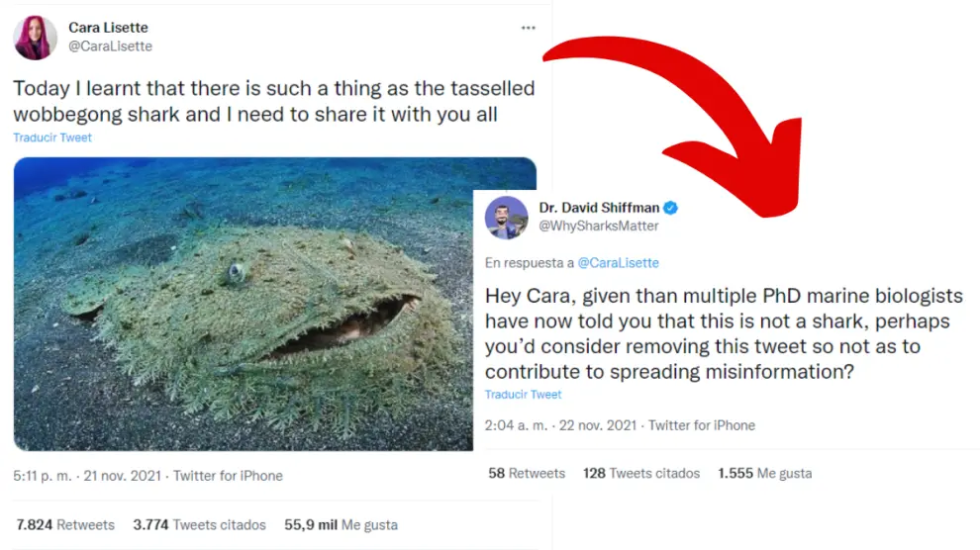Viewport: 980px width, 550px height.
Task: View the 58 Retweets on the reply
Action: coord(527,473)
